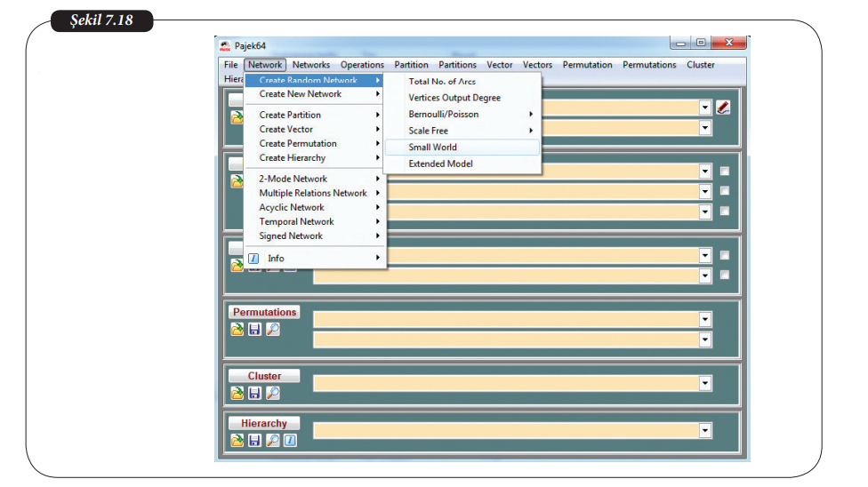Click the red pencil edit icon
This screenshot has width=868, height=487.
723,108
